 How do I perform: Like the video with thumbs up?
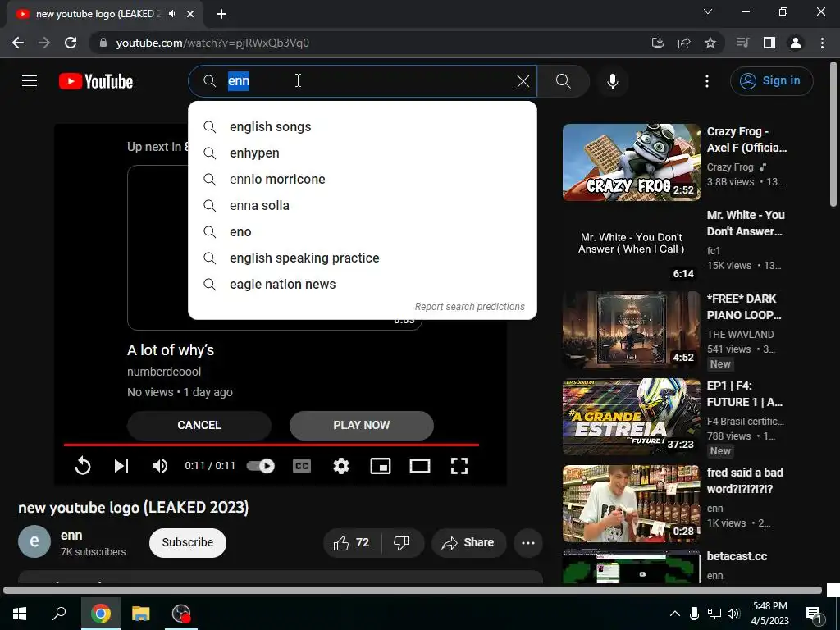pyautogui.click(x=351, y=543)
